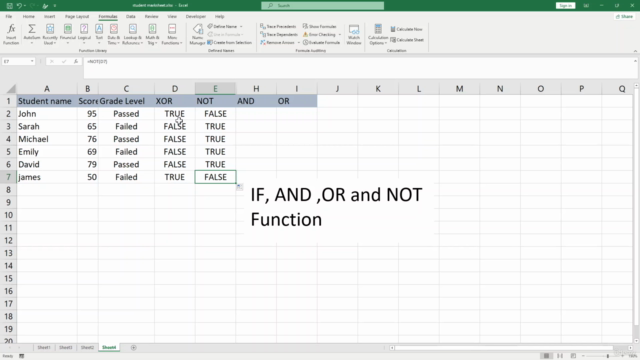Screen dimensions: 640x360
Task: Switch to Page Layout view in the status bar
Action: point(560,356)
